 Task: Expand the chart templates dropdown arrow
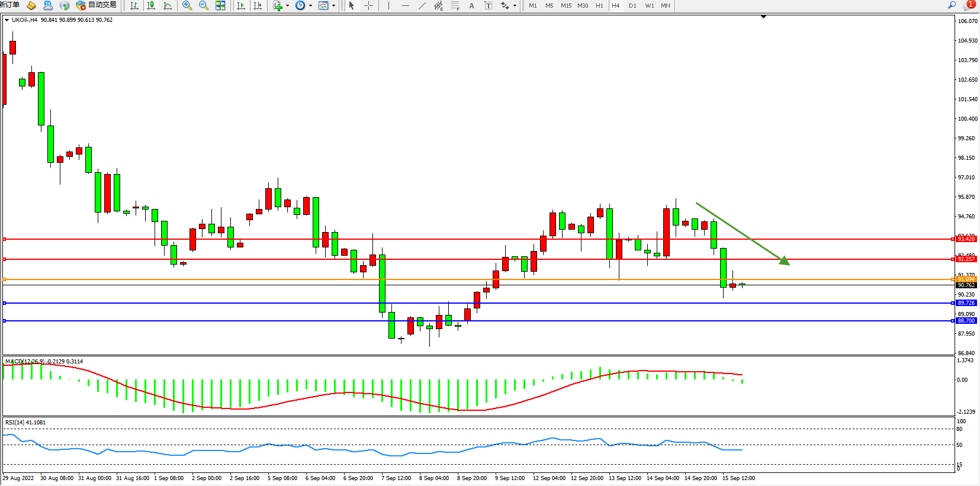[333, 5]
